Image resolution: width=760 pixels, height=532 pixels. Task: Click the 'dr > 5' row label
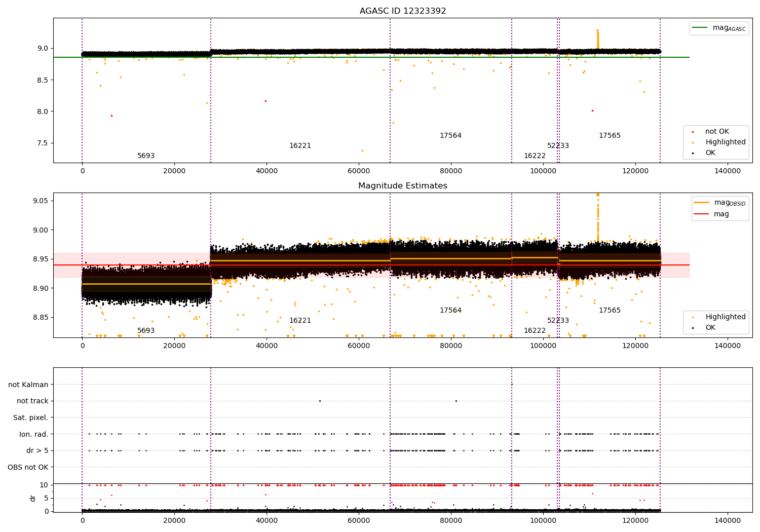pyautogui.click(x=37, y=451)
